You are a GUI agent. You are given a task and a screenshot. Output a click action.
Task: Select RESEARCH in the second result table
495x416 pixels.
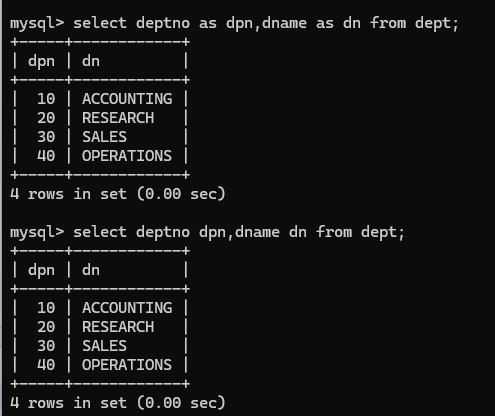tap(118, 327)
